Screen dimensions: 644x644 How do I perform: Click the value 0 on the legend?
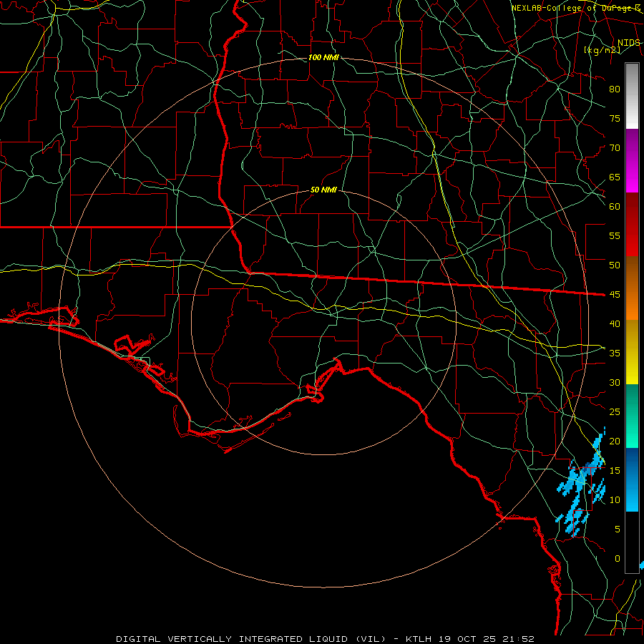[617, 559]
